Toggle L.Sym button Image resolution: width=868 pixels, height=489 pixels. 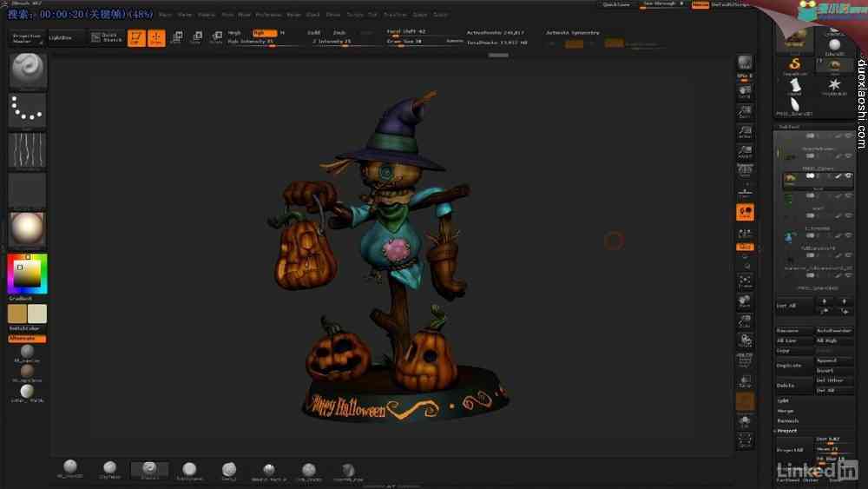tap(745, 233)
